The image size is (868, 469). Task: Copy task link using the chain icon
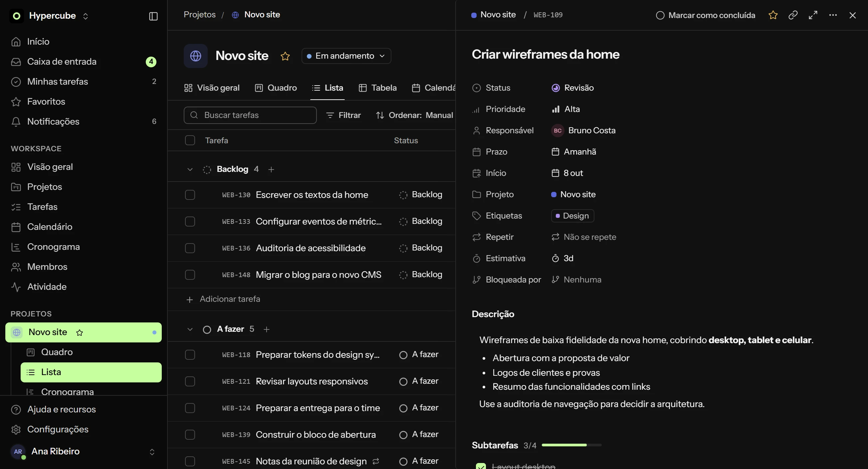793,15
